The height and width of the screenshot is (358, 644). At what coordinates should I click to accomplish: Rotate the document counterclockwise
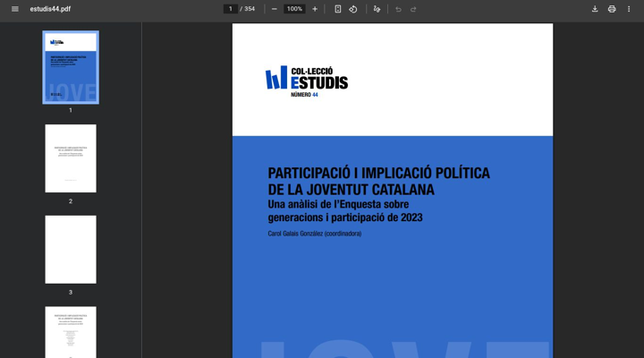[x=353, y=9]
